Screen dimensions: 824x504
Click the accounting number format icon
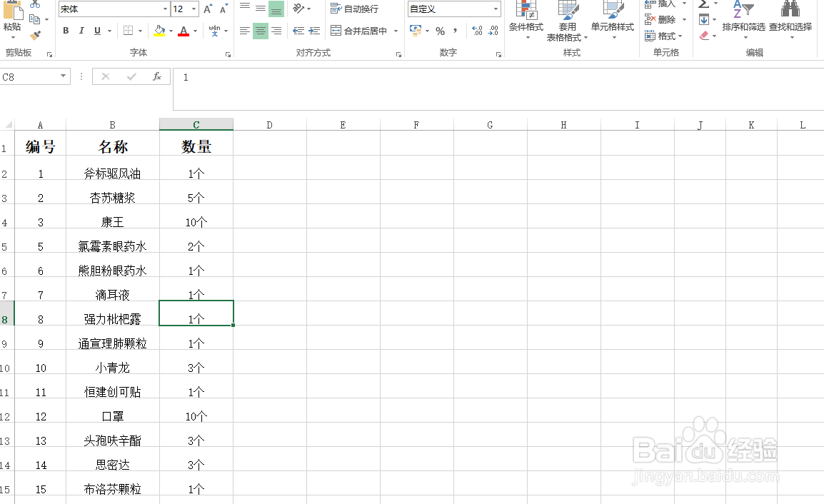(x=416, y=31)
